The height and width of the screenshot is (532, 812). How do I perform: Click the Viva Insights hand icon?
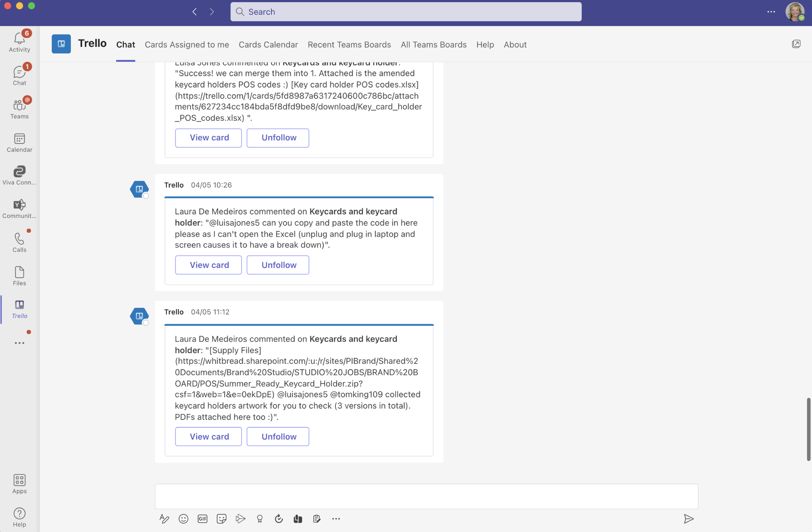(x=298, y=519)
